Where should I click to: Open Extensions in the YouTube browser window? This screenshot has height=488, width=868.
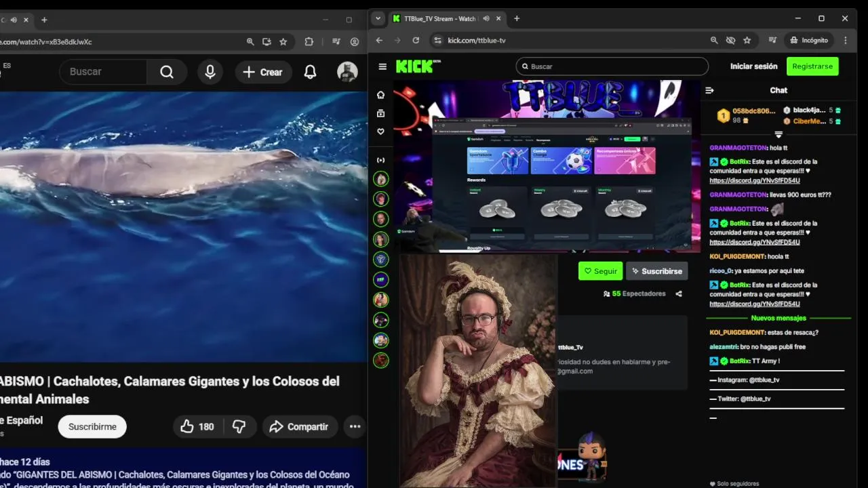(309, 41)
